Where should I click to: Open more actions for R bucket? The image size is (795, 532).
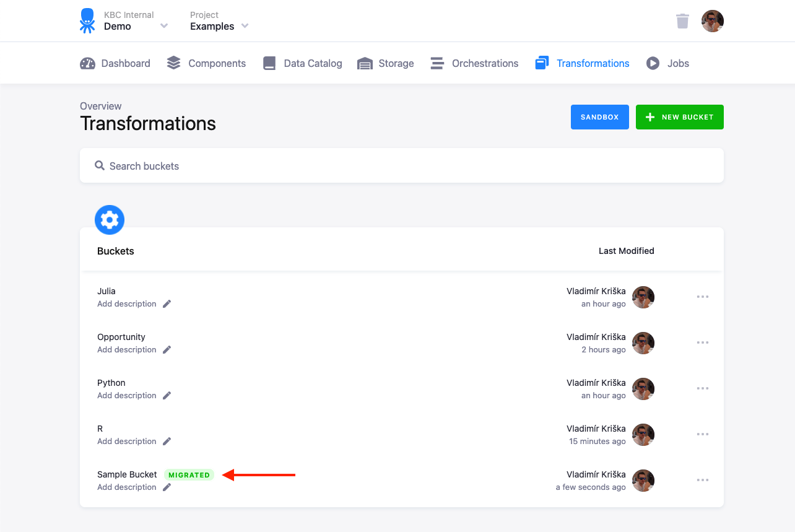click(x=702, y=434)
